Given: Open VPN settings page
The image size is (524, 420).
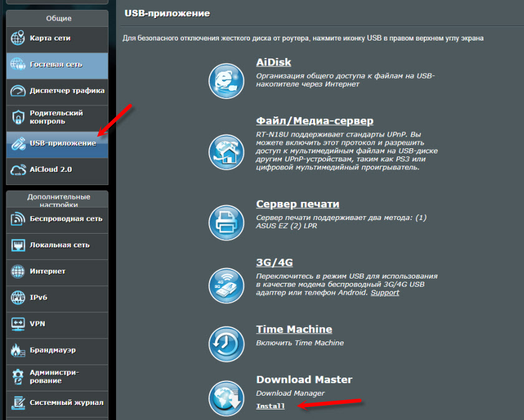Looking at the screenshot, I should click(57, 324).
